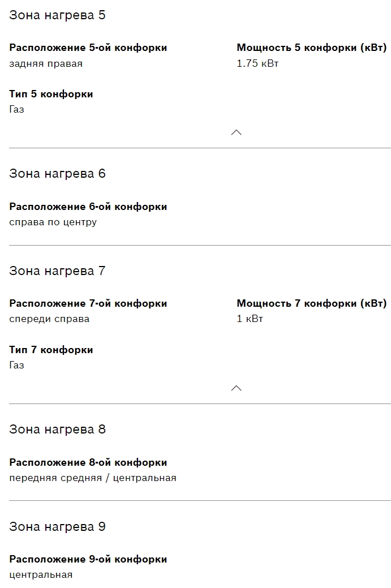Click the справа по центру value
The height and width of the screenshot is (588, 391).
click(53, 222)
